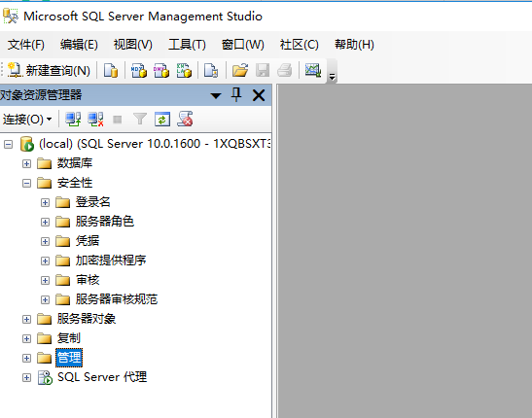Expand the 复制 folder
The width and height of the screenshot is (532, 418).
point(26,338)
